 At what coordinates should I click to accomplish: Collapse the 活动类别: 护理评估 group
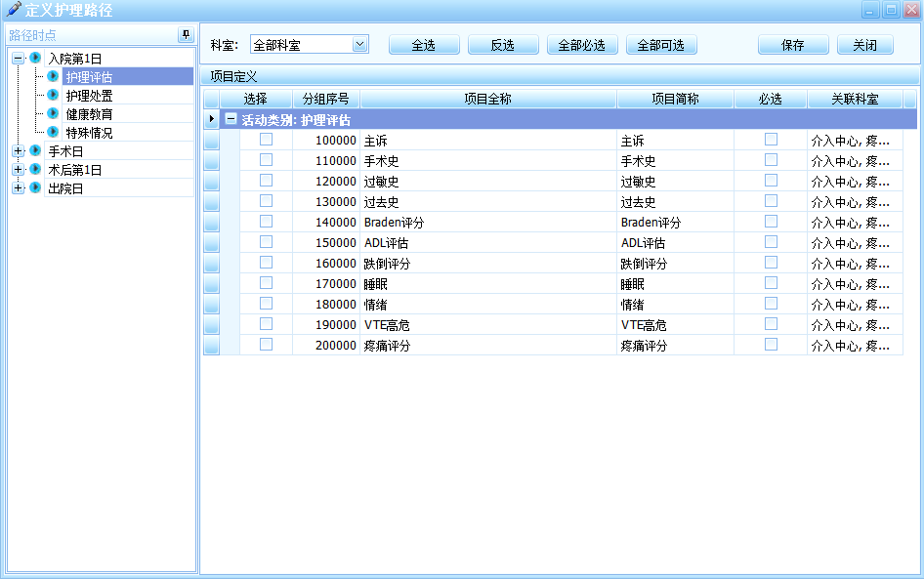pyautogui.click(x=231, y=119)
